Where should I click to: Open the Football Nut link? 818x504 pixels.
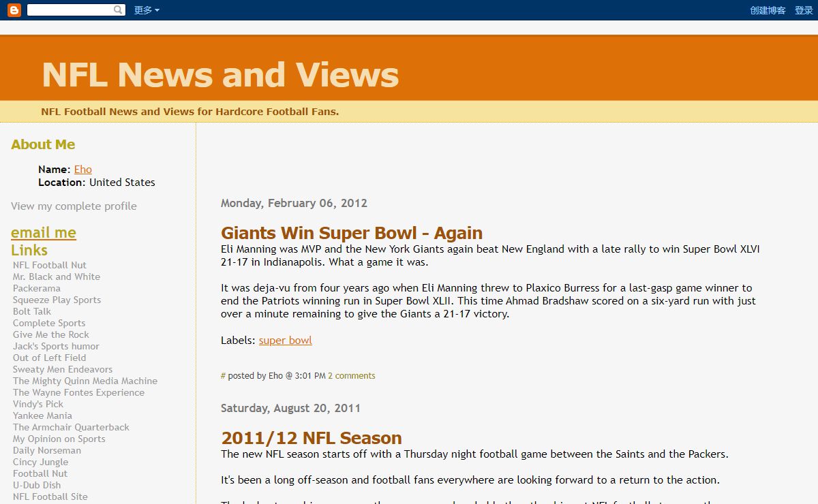coord(40,473)
